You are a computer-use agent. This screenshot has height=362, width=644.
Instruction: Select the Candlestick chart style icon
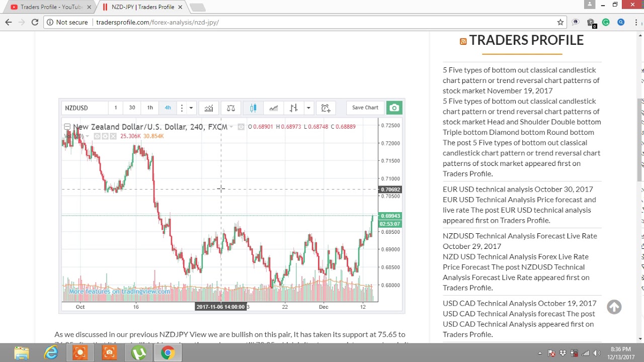(x=253, y=108)
